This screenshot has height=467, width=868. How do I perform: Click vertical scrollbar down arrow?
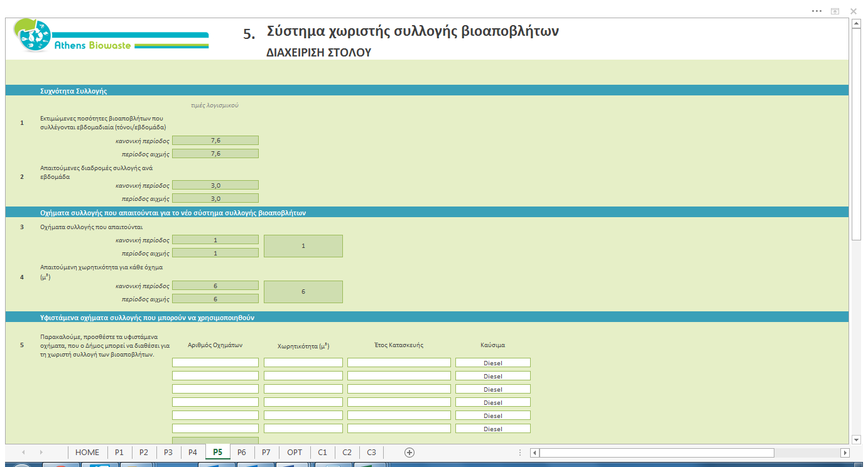click(856, 440)
